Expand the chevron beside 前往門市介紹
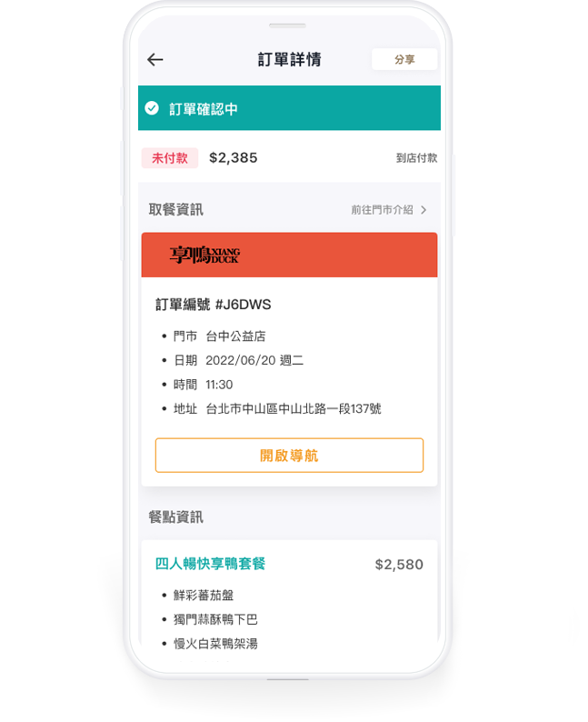The width and height of the screenshot is (588, 722). pyautogui.click(x=424, y=210)
